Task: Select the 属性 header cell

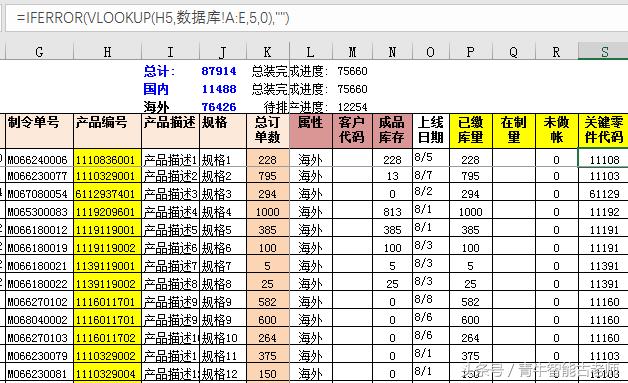Action: click(310, 131)
